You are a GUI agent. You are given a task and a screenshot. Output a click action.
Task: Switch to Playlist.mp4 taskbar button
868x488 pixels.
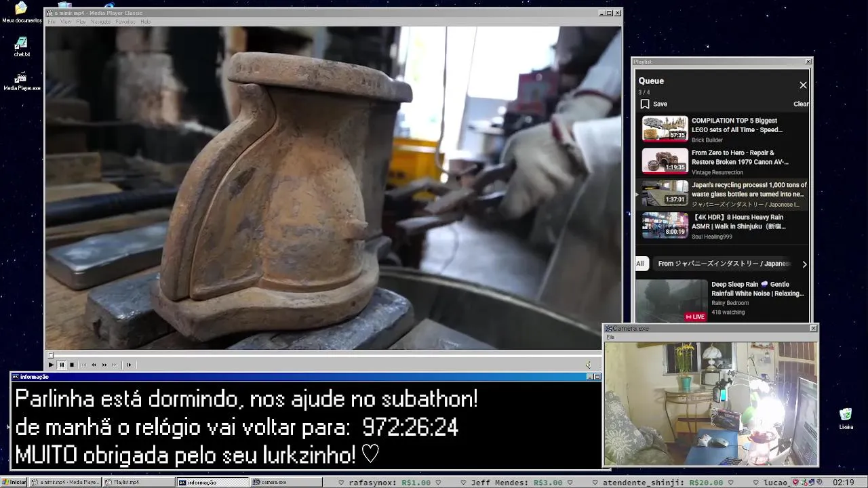point(139,482)
